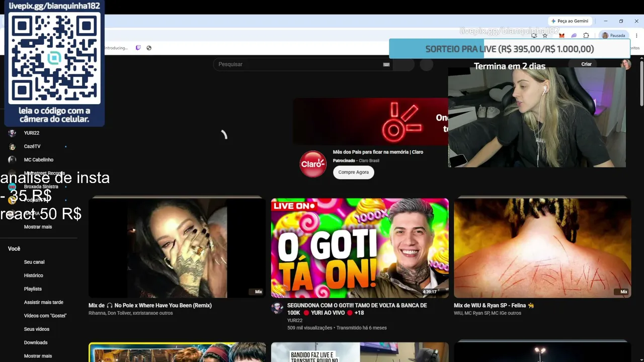Open Histórico in the sidebar

[x=34, y=276]
